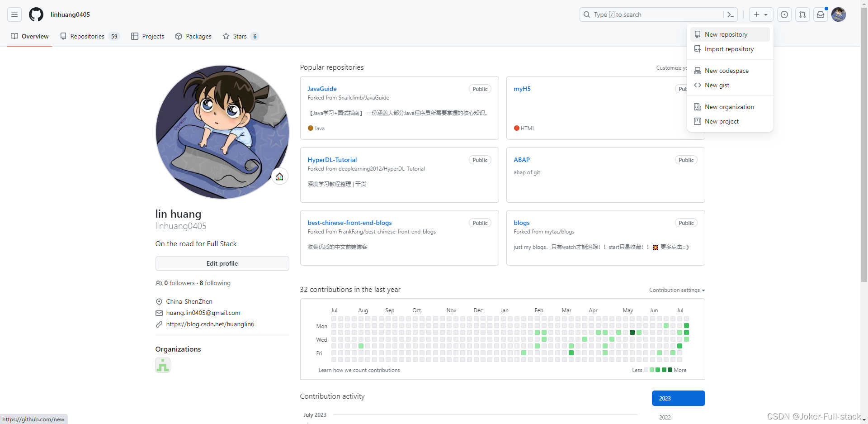Open the 8 following link
This screenshot has height=424, width=868.
pos(215,283)
